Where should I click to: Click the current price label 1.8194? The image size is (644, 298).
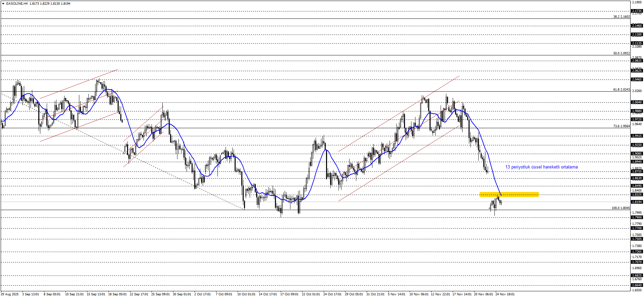pyautogui.click(x=637, y=202)
